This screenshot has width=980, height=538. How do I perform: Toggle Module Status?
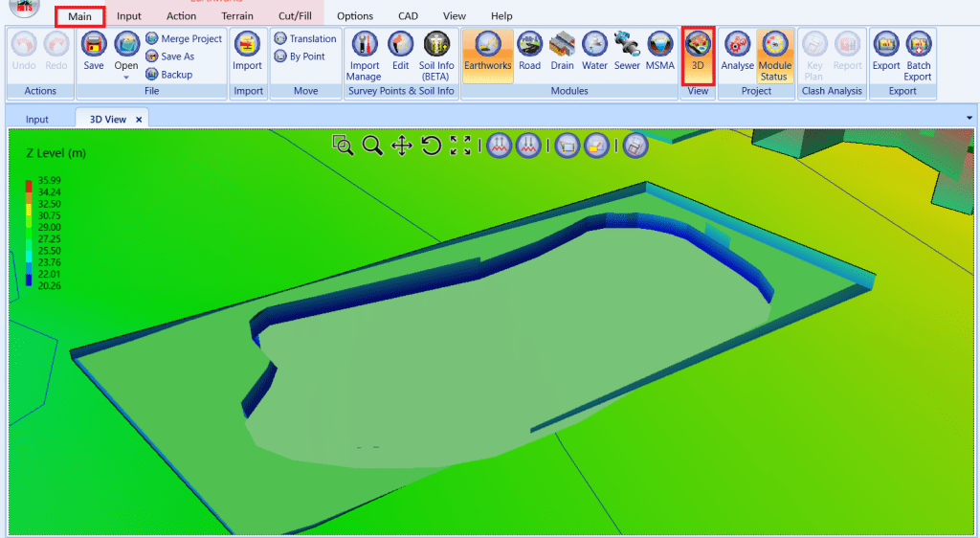point(774,56)
